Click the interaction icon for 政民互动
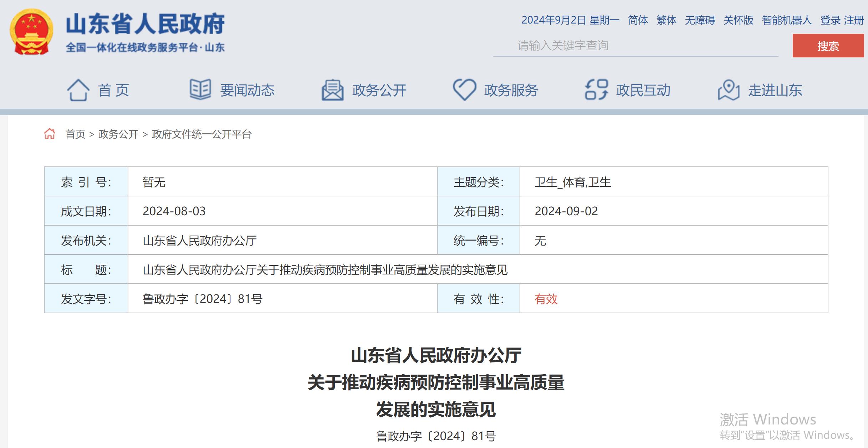 tap(596, 89)
